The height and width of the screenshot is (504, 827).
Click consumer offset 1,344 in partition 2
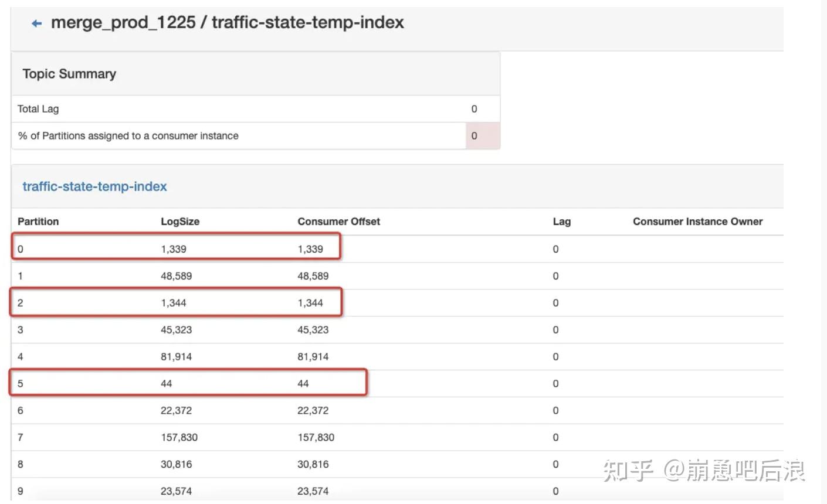point(310,303)
